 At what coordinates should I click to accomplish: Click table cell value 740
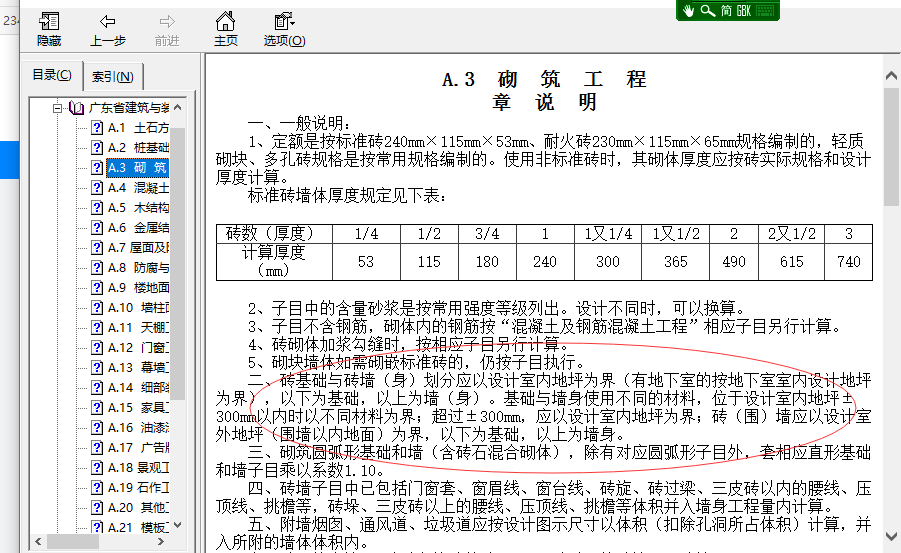[x=849, y=262]
